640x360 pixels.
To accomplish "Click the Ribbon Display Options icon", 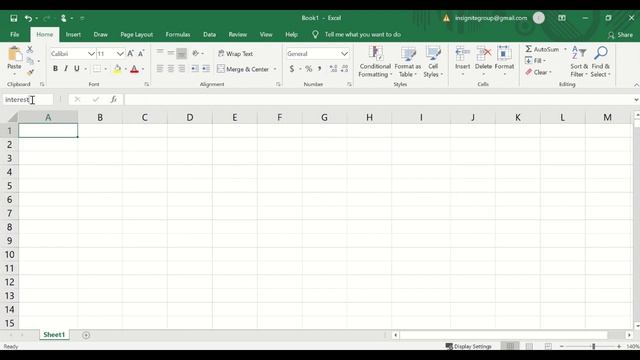I will [x=562, y=18].
